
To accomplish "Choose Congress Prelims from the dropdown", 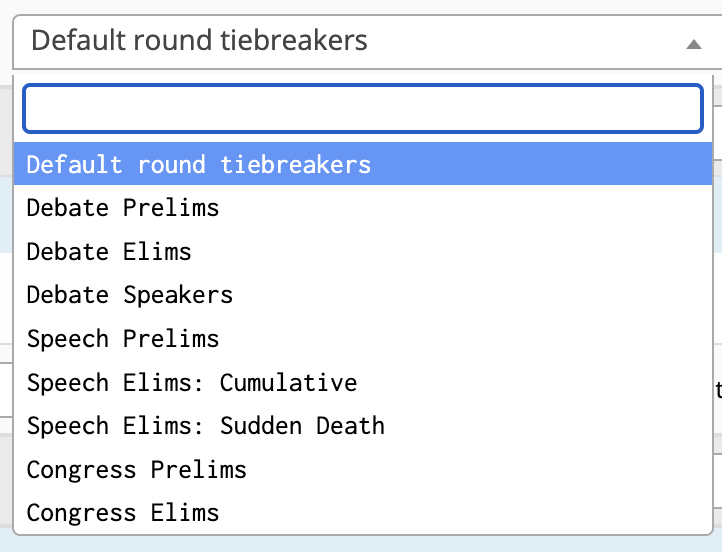I will point(137,469).
